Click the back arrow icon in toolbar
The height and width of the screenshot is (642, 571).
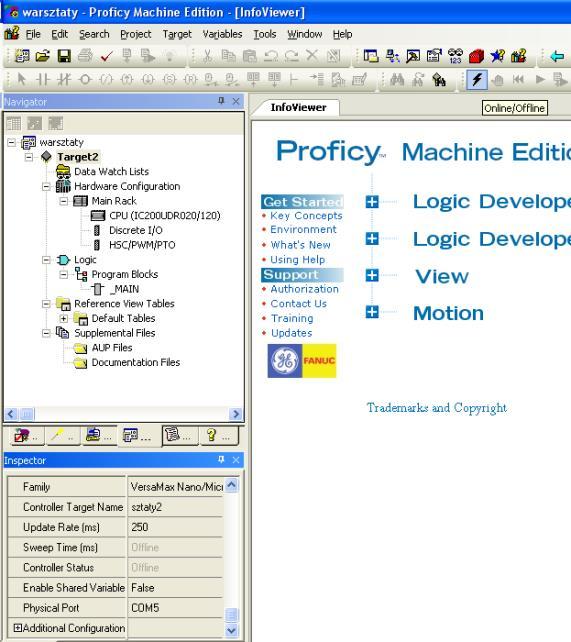coord(557,56)
